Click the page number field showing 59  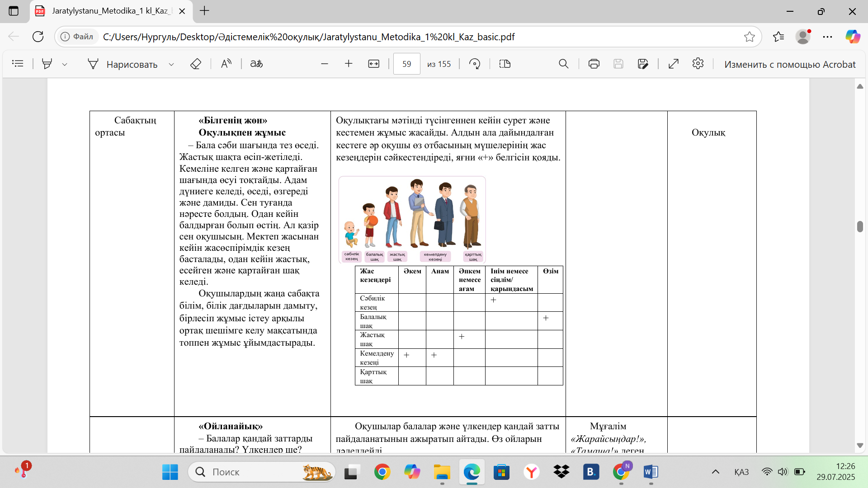tap(406, 64)
